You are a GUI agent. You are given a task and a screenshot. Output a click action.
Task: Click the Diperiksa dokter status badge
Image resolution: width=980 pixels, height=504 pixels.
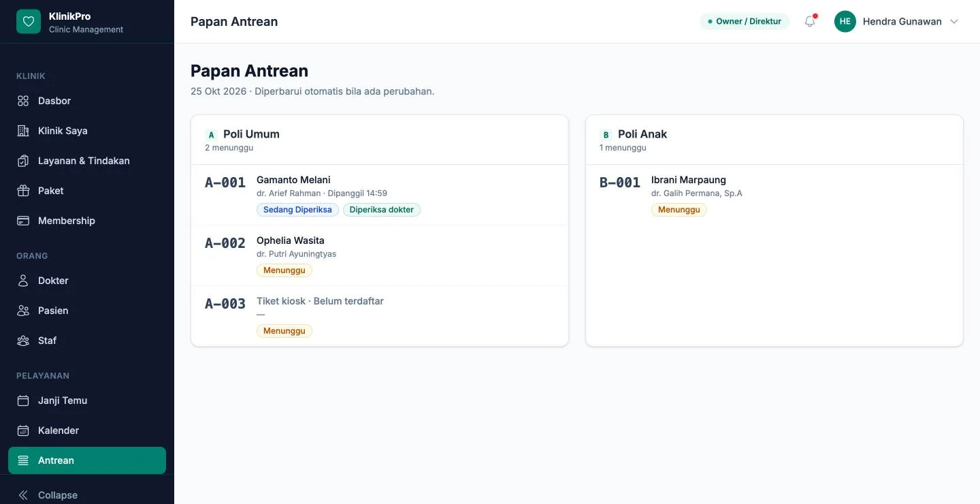pyautogui.click(x=382, y=210)
